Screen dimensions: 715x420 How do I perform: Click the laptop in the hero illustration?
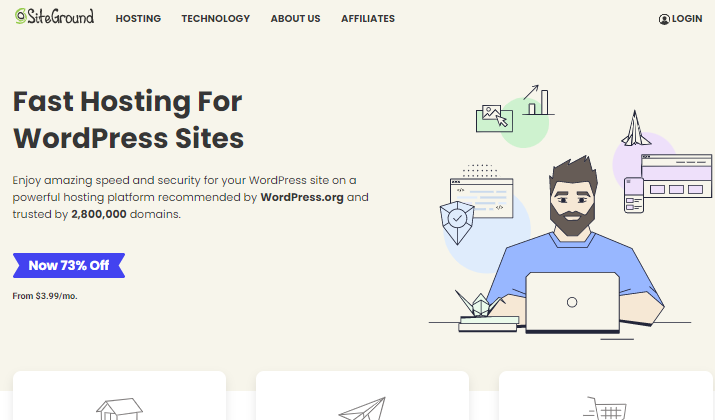click(x=572, y=302)
